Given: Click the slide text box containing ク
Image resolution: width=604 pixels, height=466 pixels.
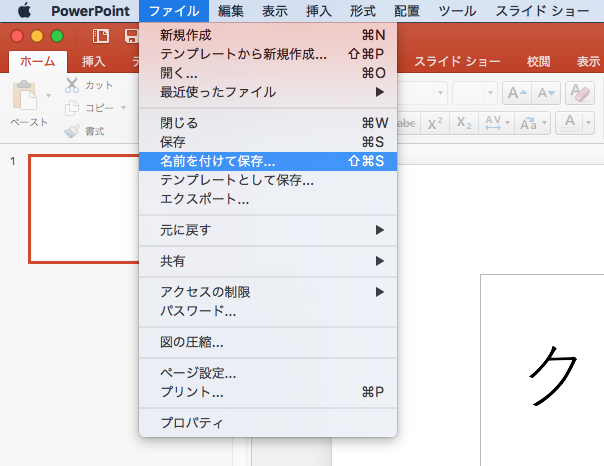Looking at the screenshot, I should pos(542,370).
